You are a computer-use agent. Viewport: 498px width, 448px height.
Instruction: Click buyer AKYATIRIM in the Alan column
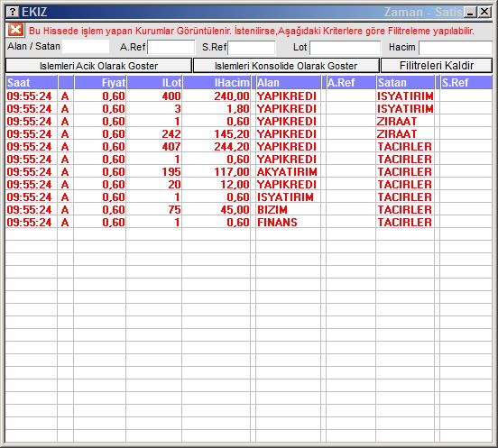tap(287, 172)
